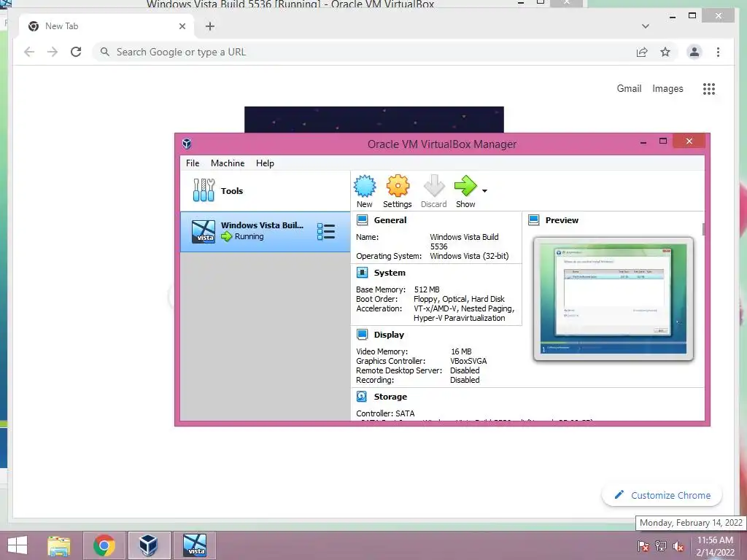Click the muted volume tray icon
The image size is (747, 560).
pyautogui.click(x=678, y=546)
